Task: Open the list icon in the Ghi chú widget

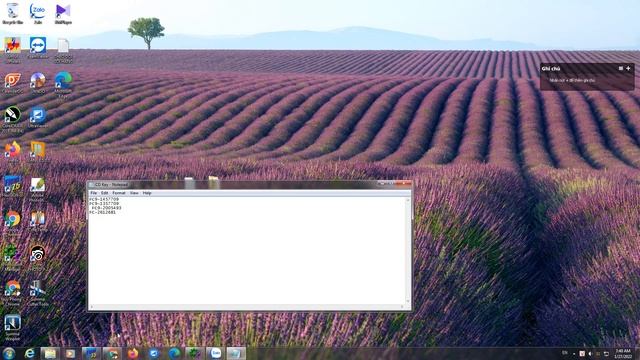Action: pos(620,69)
